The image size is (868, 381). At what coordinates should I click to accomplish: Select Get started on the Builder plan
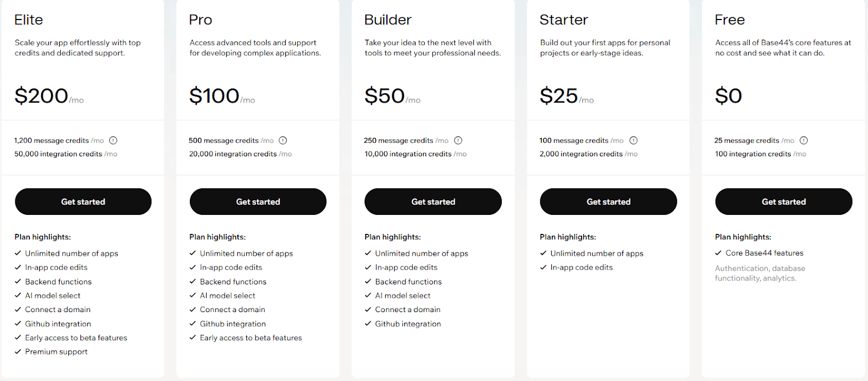click(433, 201)
